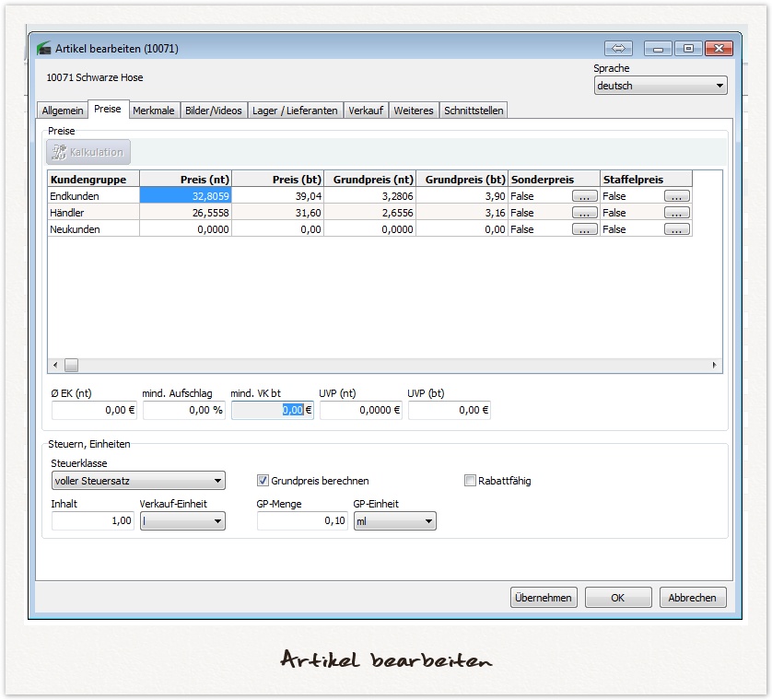Expand the Steuerklasse dropdown
Image resolution: width=772 pixels, height=700 pixels.
pyautogui.click(x=137, y=481)
